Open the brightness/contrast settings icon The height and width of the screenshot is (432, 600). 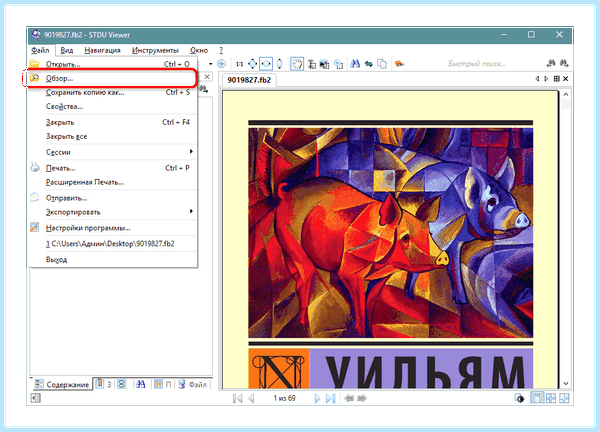(x=519, y=398)
